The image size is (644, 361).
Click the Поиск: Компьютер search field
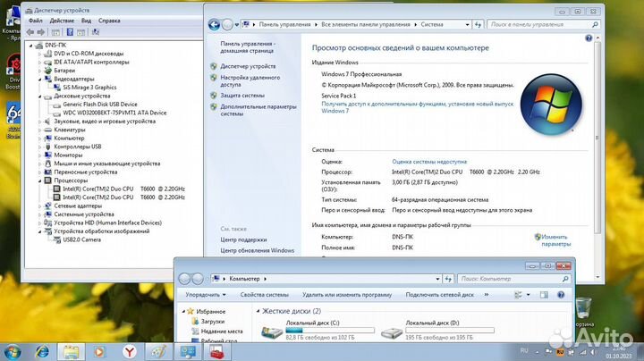(x=513, y=279)
